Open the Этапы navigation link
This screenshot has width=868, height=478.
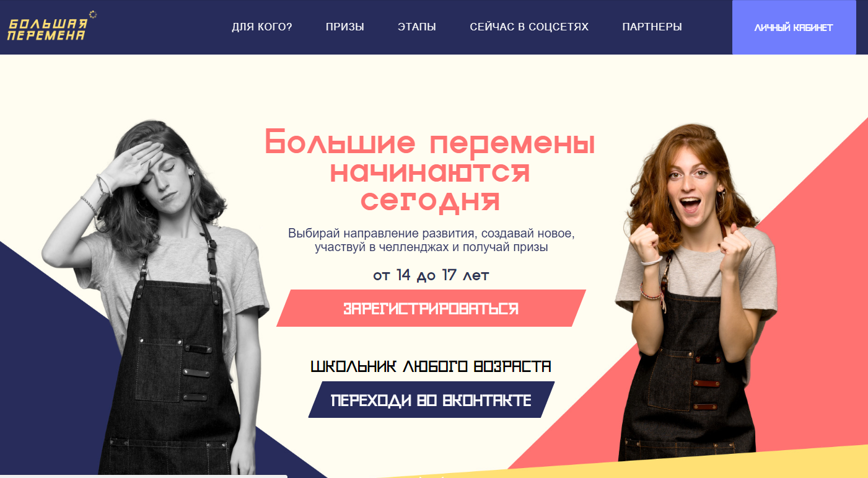pyautogui.click(x=417, y=27)
